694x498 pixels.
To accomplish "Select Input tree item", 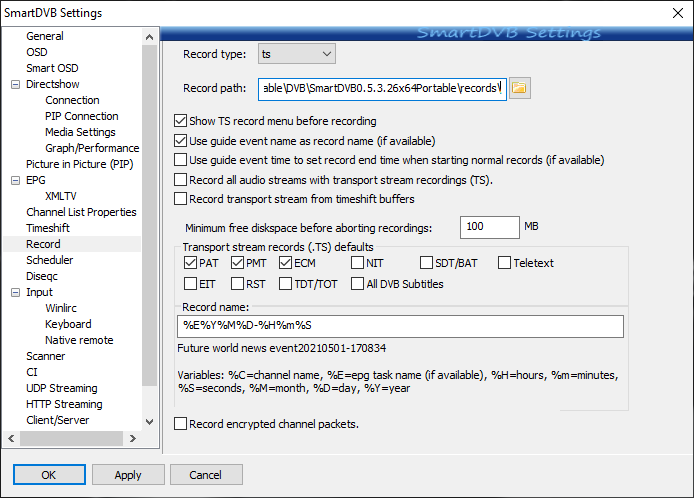I will coord(39,292).
